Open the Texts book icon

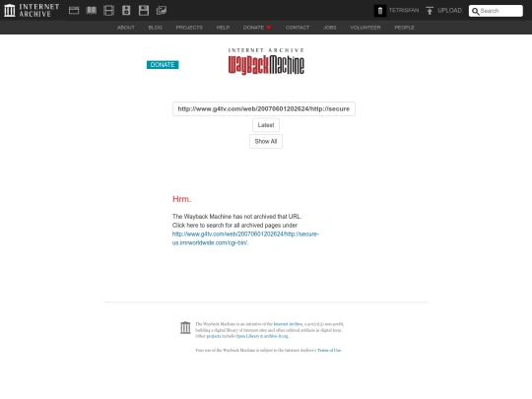[92, 11]
